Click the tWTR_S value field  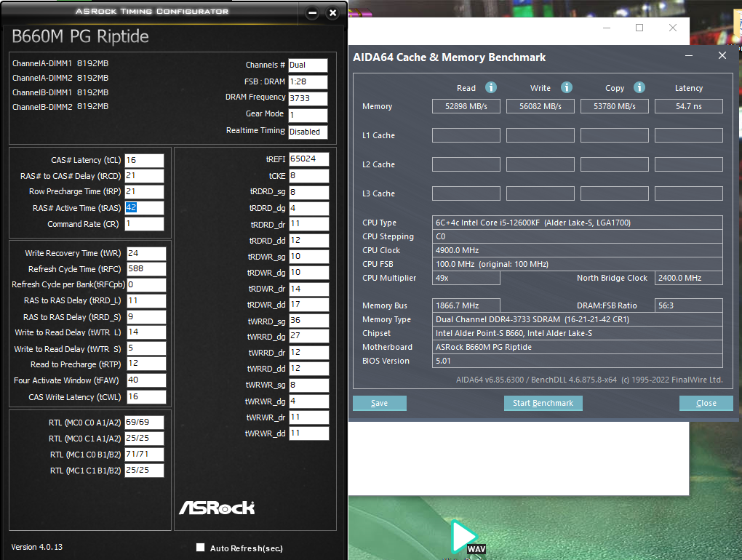[x=147, y=348]
